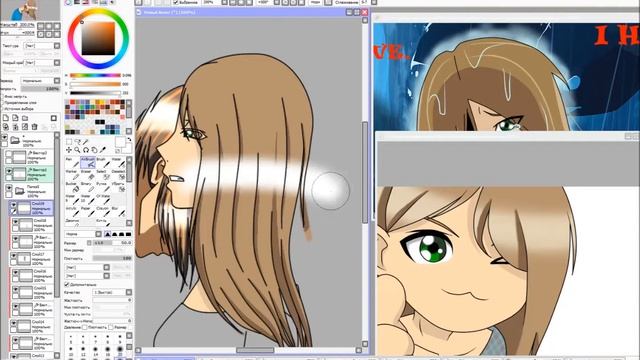Choose the Water brush tool
The image size is (640, 360).
tap(118, 163)
